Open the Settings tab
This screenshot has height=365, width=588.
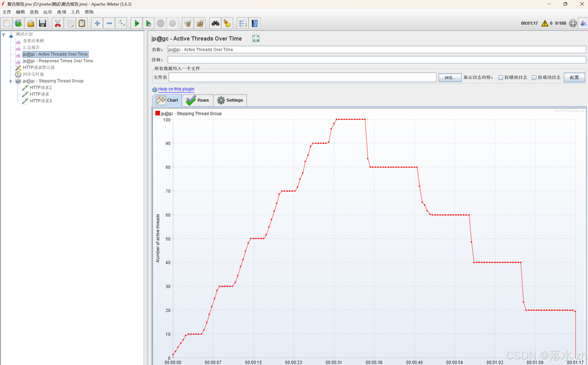[230, 100]
